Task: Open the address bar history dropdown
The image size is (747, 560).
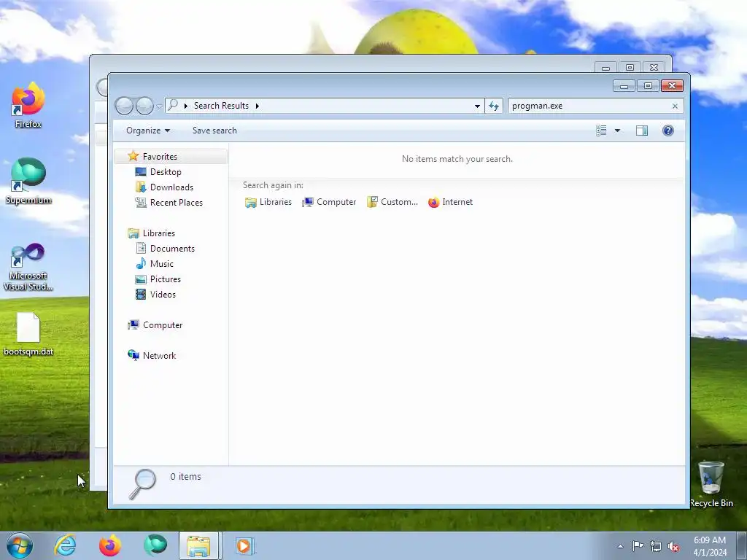Action: point(477,106)
